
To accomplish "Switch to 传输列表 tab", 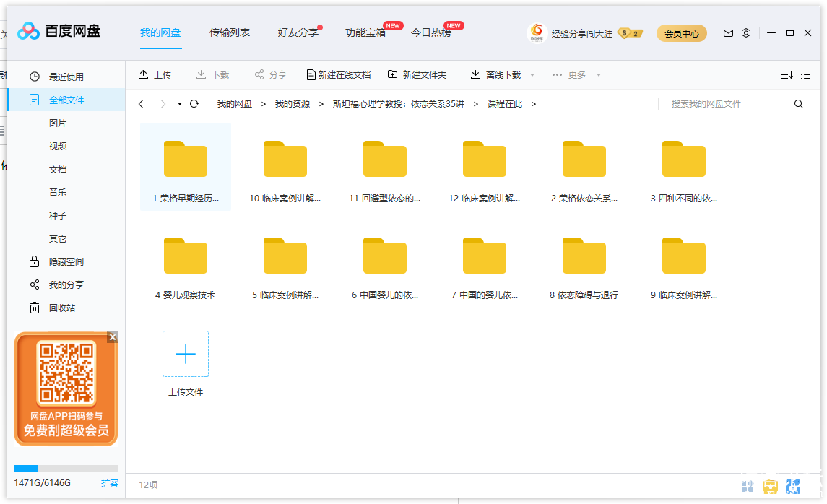I will point(230,32).
